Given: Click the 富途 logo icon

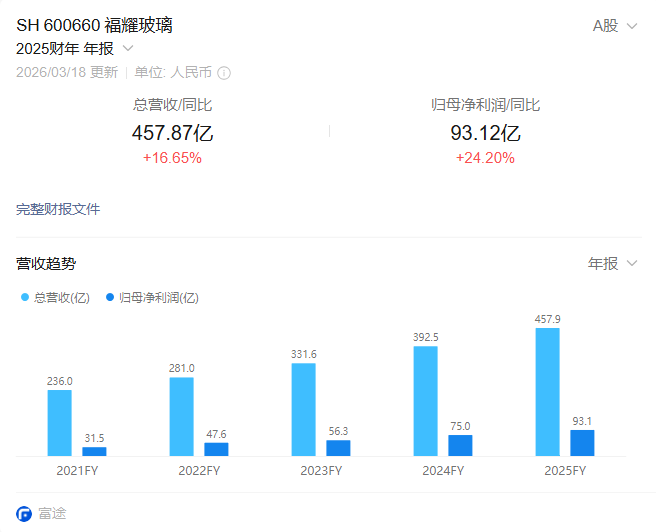Looking at the screenshot, I should [24, 514].
